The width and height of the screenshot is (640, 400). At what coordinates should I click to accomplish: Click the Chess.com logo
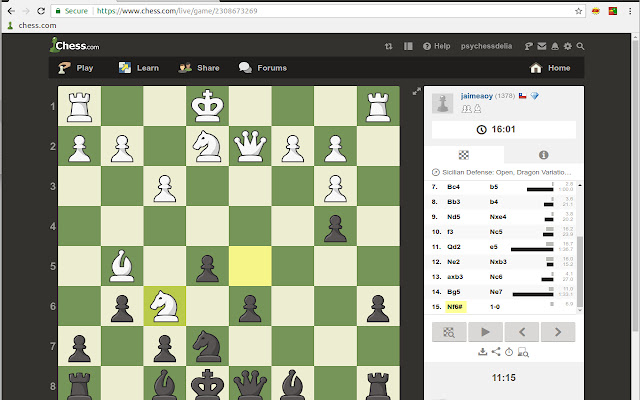coord(73,45)
